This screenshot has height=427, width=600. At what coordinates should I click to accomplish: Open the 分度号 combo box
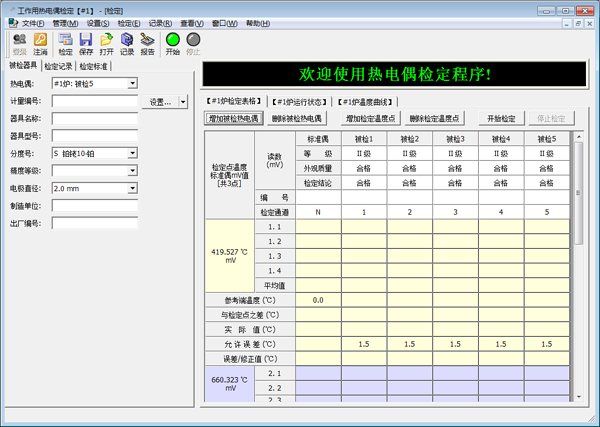click(133, 153)
